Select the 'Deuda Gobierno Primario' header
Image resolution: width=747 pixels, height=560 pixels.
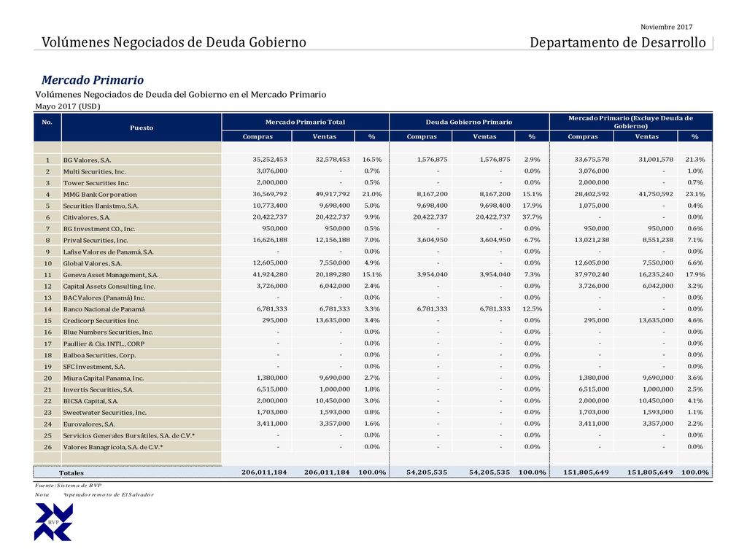pyautogui.click(x=469, y=122)
